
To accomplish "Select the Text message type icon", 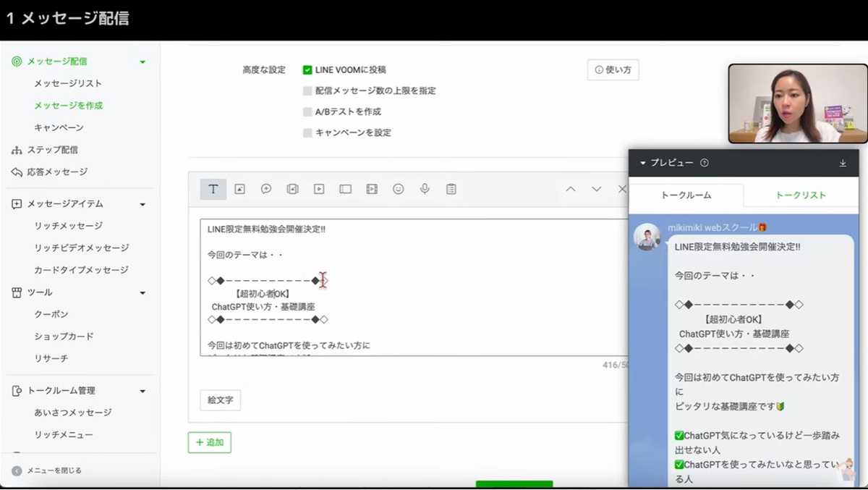I will 213,189.
